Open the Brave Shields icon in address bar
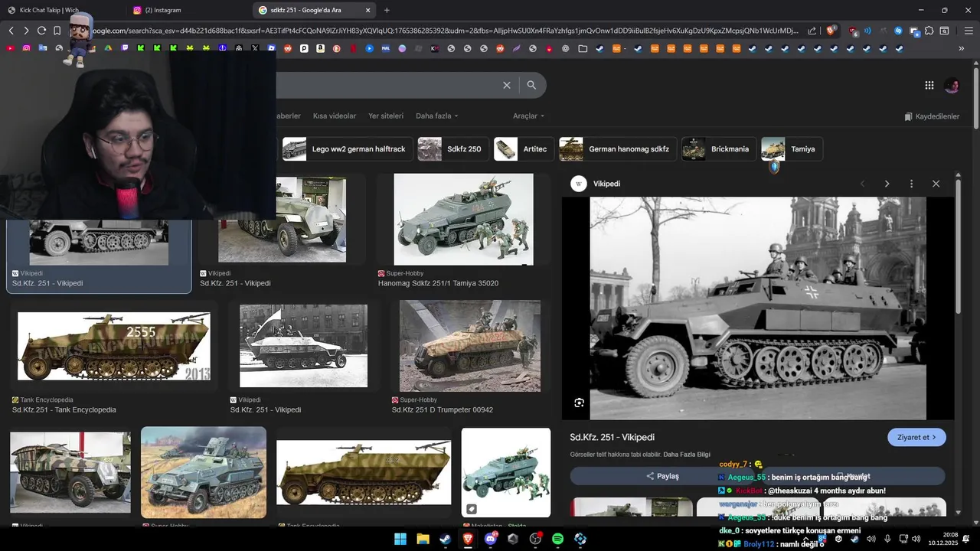Screen dimensions: 980x551 click(x=831, y=31)
